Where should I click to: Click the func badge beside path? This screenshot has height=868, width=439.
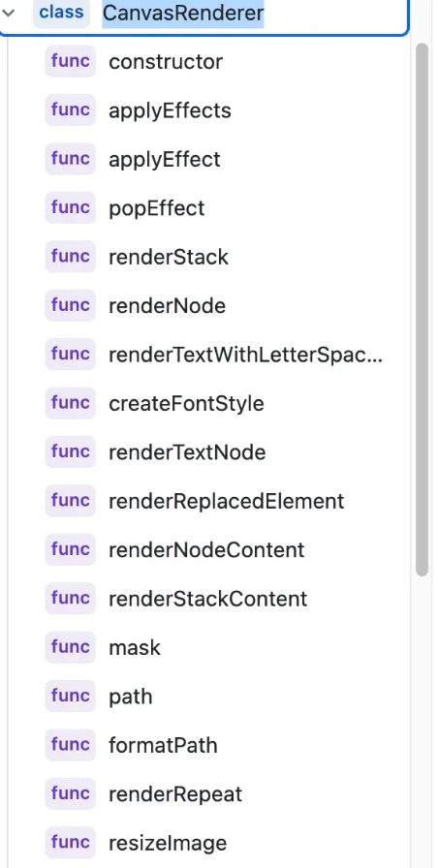tap(71, 696)
